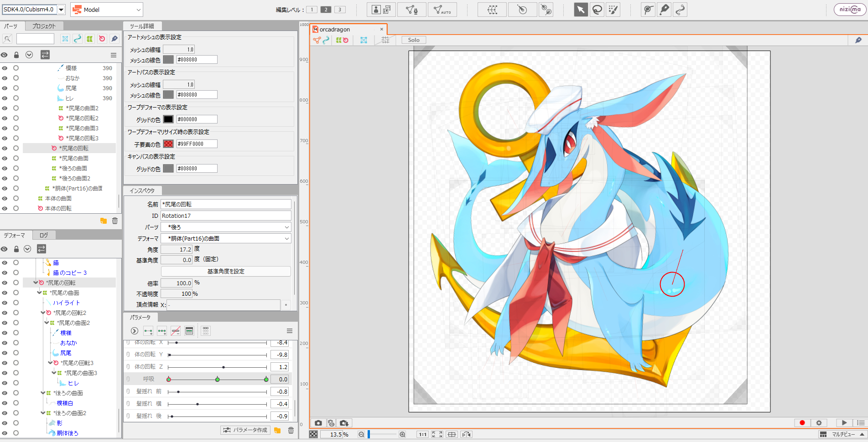The height and width of the screenshot is (442, 868).
Task: Collapse *尻尾の回転3 in deformer tree
Action: point(50,363)
